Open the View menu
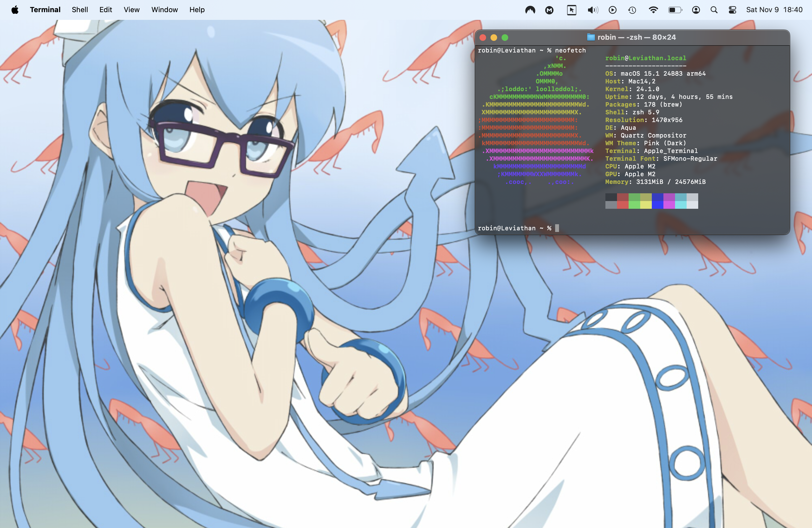Viewport: 812px width, 528px height. point(132,10)
